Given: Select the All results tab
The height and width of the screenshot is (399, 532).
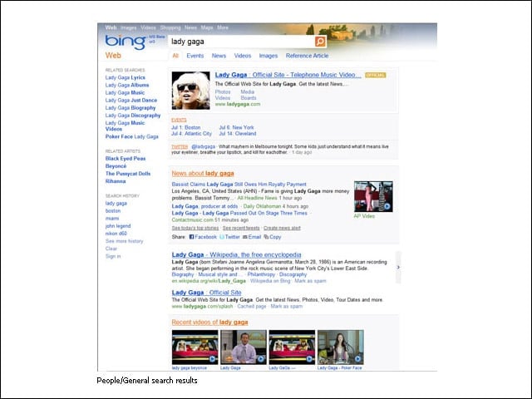Looking at the screenshot, I should 175,56.
